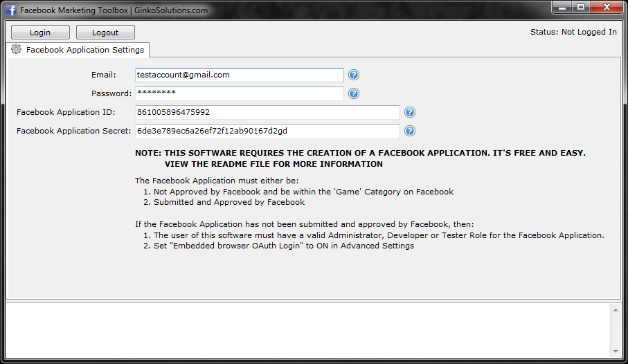Click help icon next to Application ID

[410, 112]
